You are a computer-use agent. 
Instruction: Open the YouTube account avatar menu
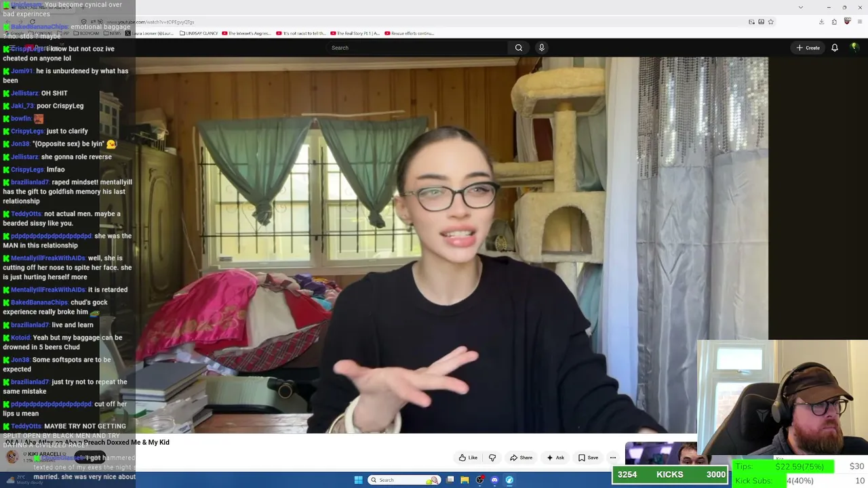tap(854, 47)
